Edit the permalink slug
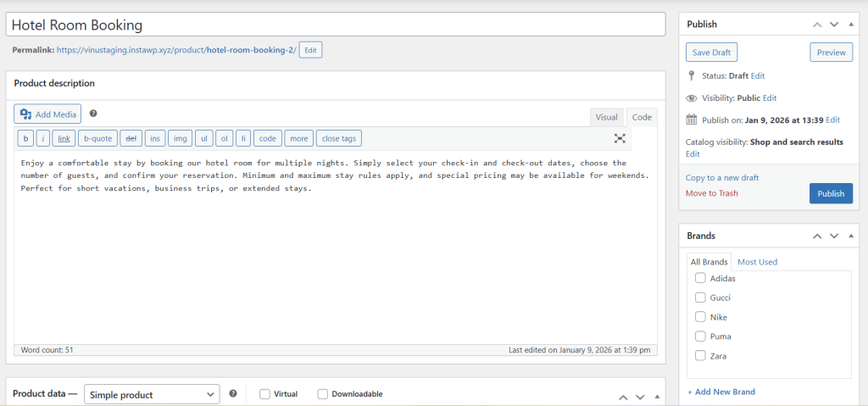868x406 pixels. 310,50
